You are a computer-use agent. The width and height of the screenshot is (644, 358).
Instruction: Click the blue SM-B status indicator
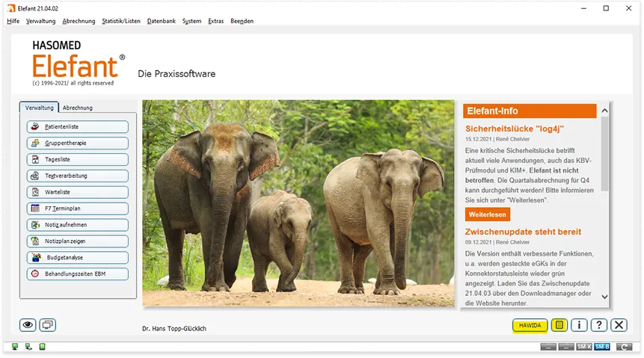[x=601, y=347]
